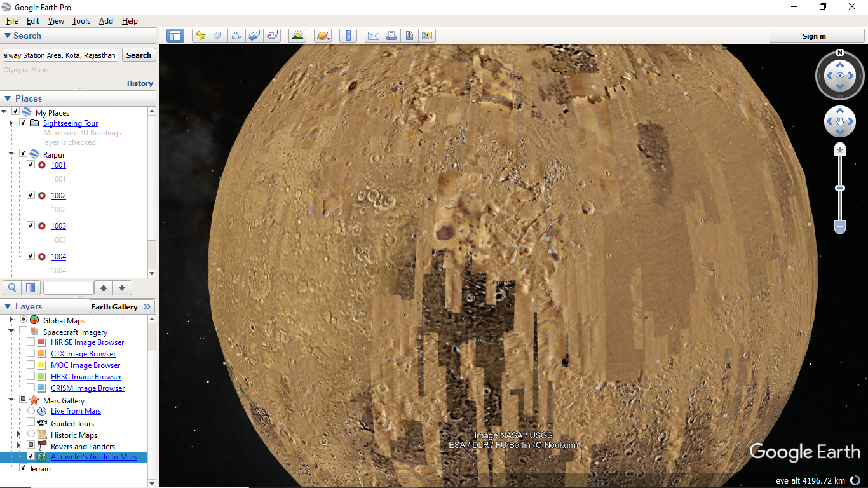Click the Search button
868x488 pixels.
[139, 55]
